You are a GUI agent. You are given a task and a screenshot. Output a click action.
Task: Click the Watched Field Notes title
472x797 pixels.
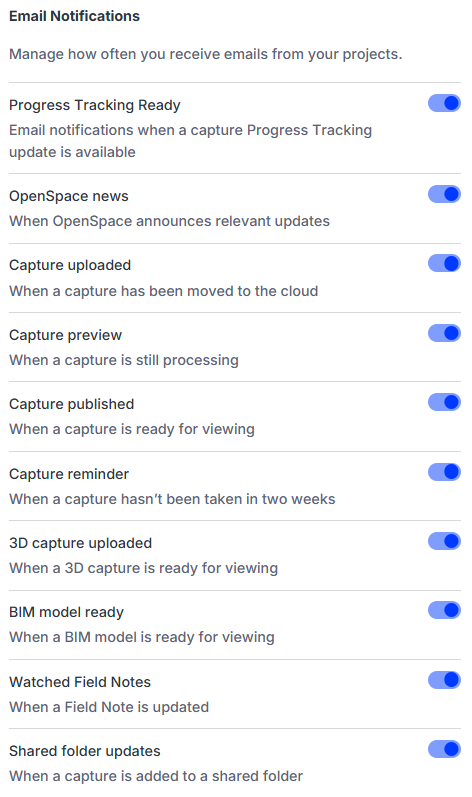point(80,682)
